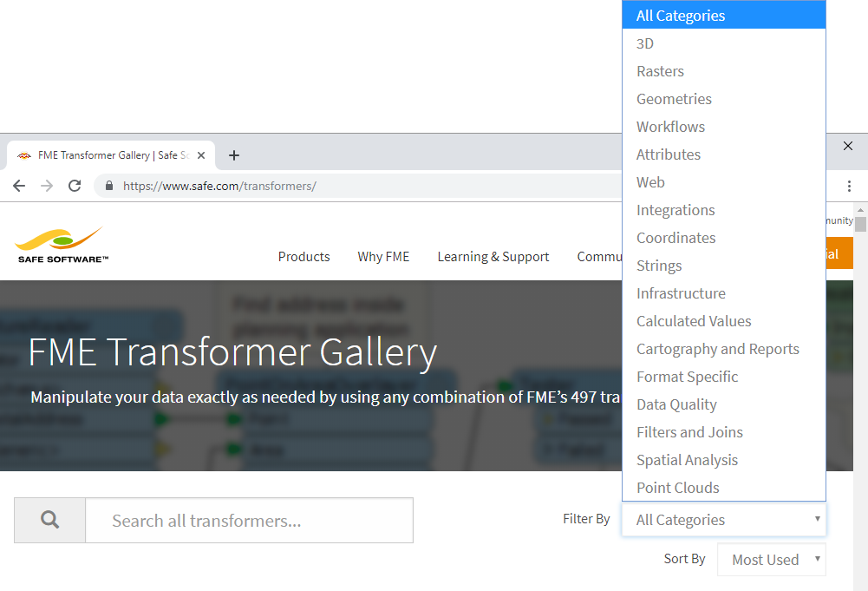The image size is (868, 591).
Task: Open the Chrome three-dot menu
Action: (x=849, y=186)
